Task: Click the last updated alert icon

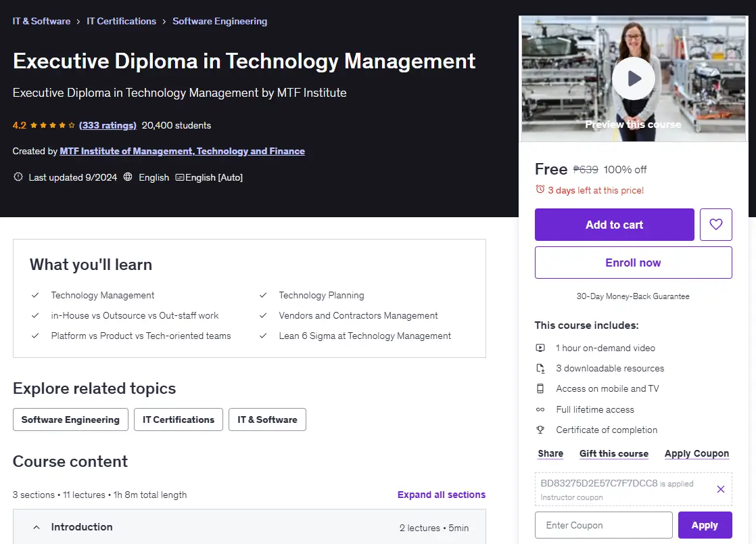Action: click(18, 177)
